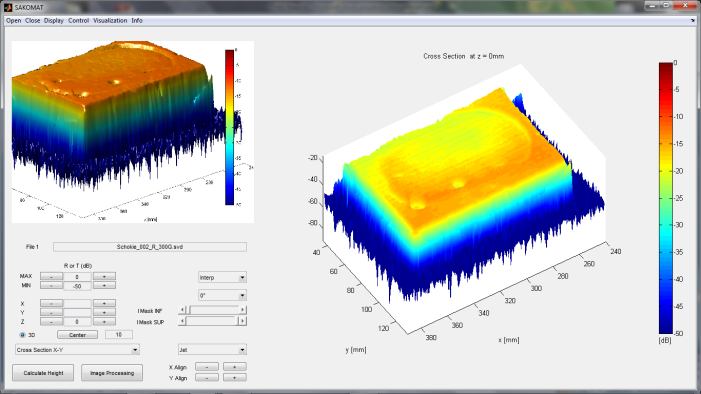Decrease the MAX dB value
The height and width of the screenshot is (394, 701).
click(51, 276)
